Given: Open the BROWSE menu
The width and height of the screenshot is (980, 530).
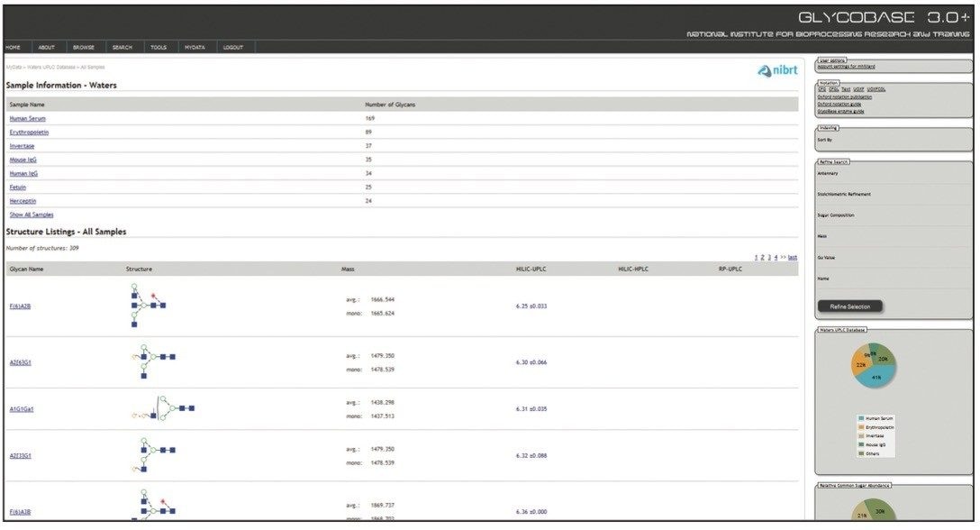Looking at the screenshot, I should point(84,48).
